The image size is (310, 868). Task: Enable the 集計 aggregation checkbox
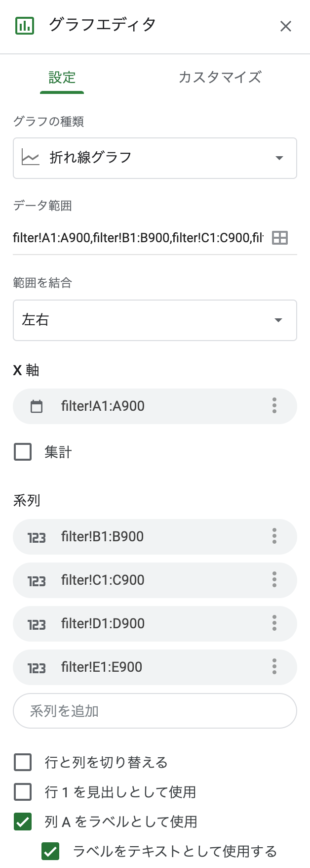pos(22,451)
